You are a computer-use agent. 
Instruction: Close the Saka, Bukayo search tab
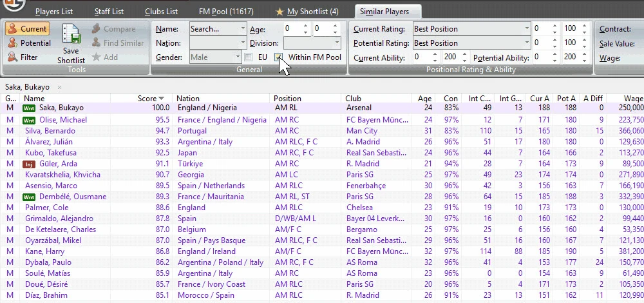tap(59, 87)
